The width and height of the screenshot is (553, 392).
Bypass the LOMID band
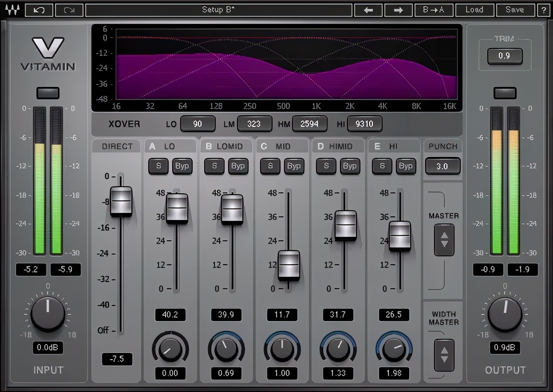tap(238, 166)
